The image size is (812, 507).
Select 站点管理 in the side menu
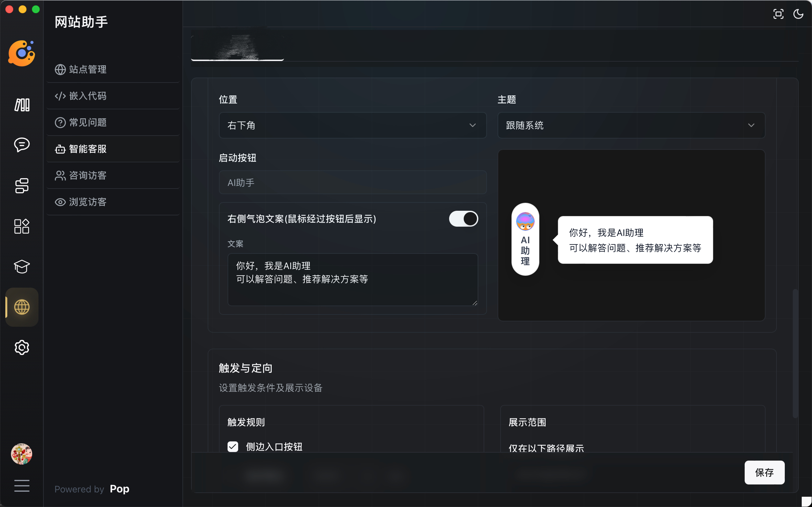pyautogui.click(x=87, y=69)
